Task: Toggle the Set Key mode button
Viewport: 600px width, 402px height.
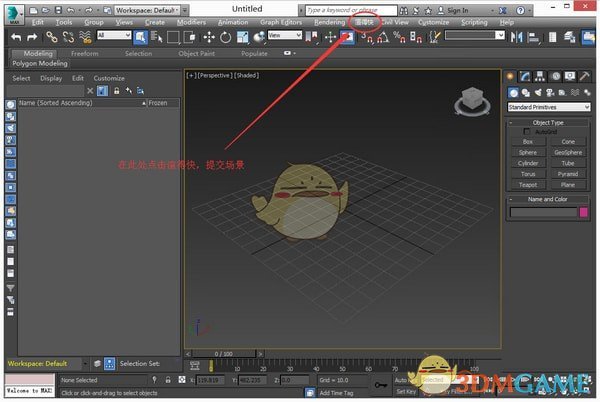Action: coord(406,392)
